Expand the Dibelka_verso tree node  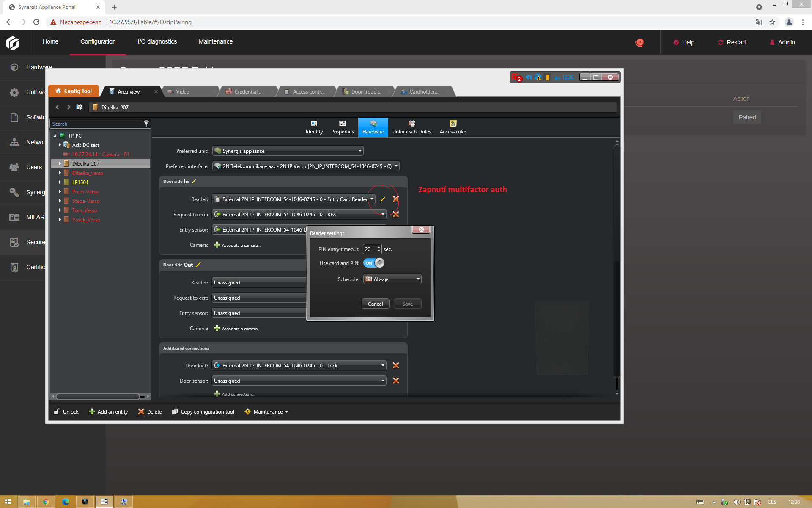point(60,173)
